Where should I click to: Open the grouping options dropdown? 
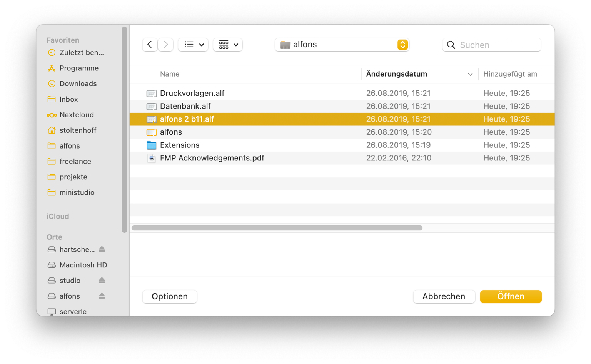click(228, 45)
